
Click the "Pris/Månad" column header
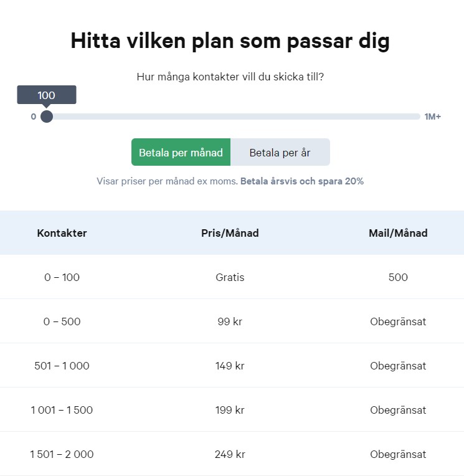point(230,233)
